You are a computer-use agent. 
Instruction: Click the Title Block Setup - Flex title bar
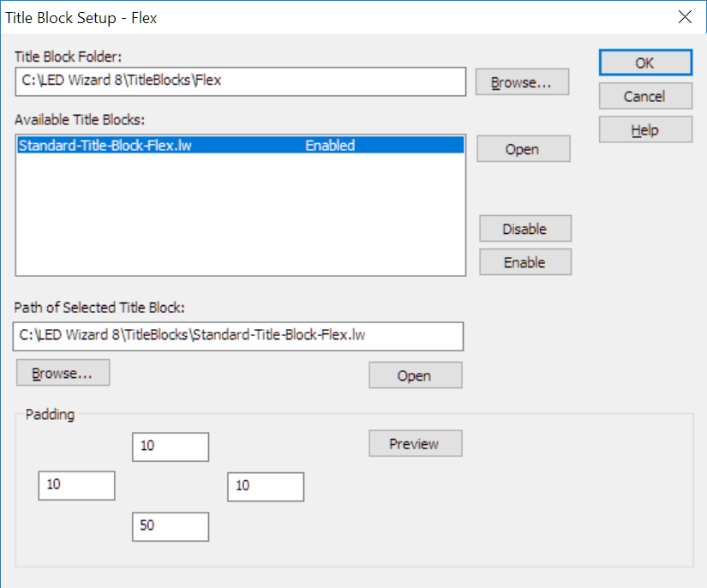(x=343, y=16)
